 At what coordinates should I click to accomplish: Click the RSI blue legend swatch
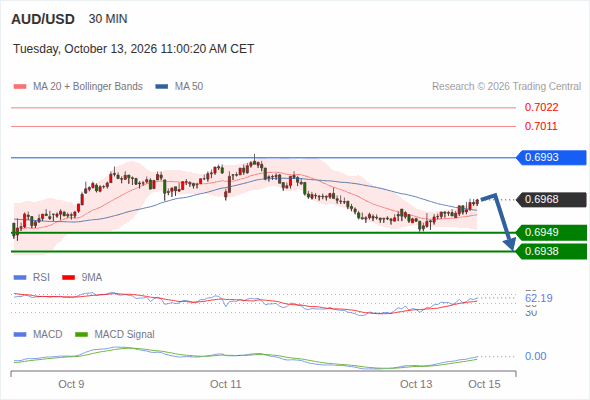(x=20, y=278)
